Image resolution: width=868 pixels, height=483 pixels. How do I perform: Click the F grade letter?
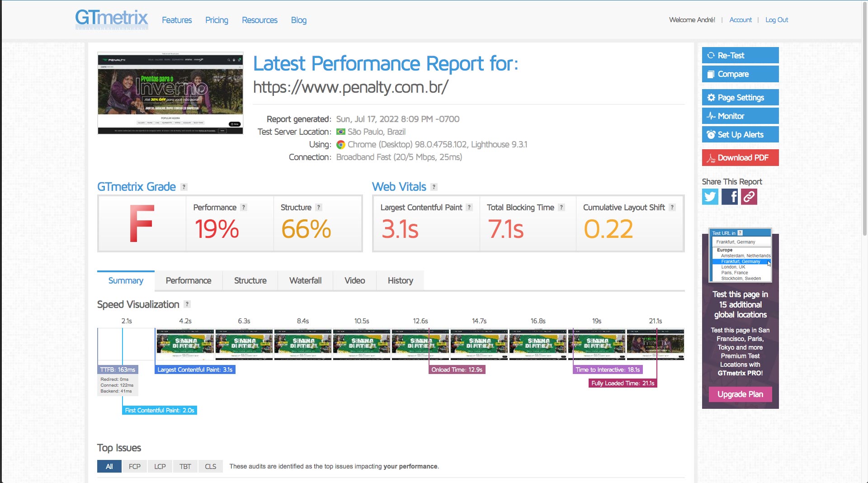[x=142, y=223]
